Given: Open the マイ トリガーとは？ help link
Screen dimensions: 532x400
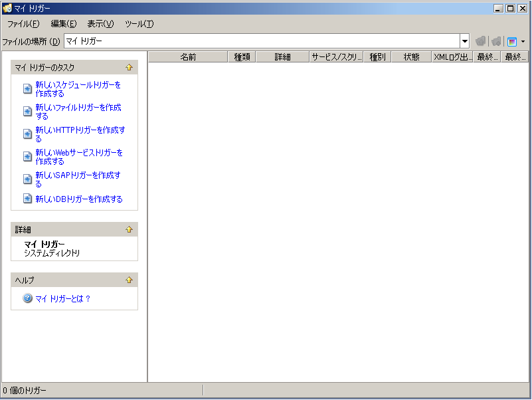Looking at the screenshot, I should tap(63, 299).
